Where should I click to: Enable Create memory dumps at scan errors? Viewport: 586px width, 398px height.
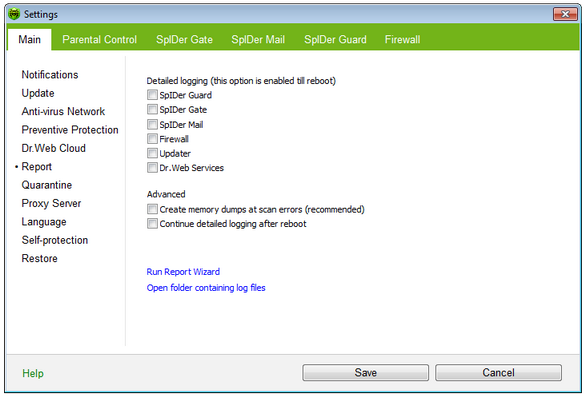point(152,209)
